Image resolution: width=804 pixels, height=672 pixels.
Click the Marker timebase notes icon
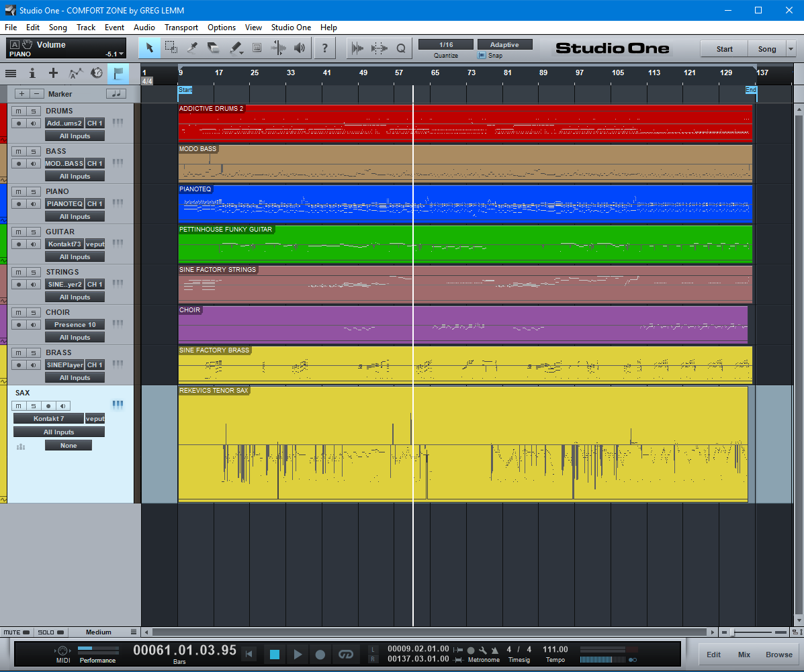(x=116, y=94)
